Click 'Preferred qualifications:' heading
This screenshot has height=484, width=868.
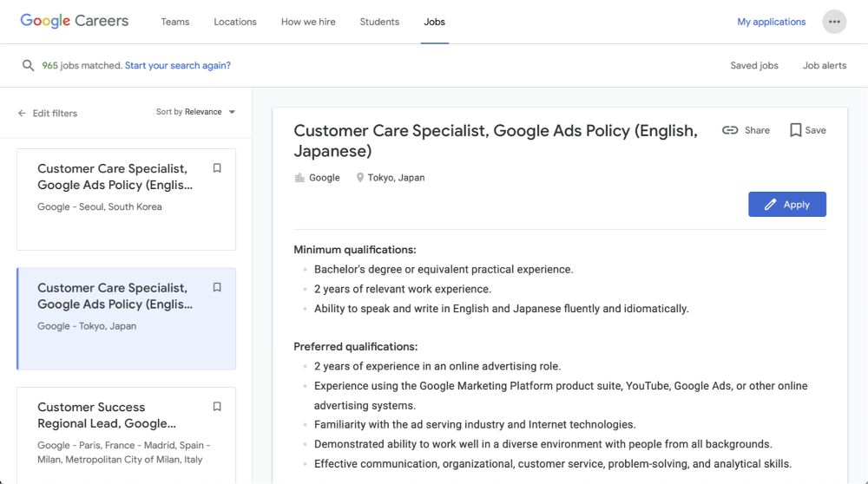coord(355,346)
